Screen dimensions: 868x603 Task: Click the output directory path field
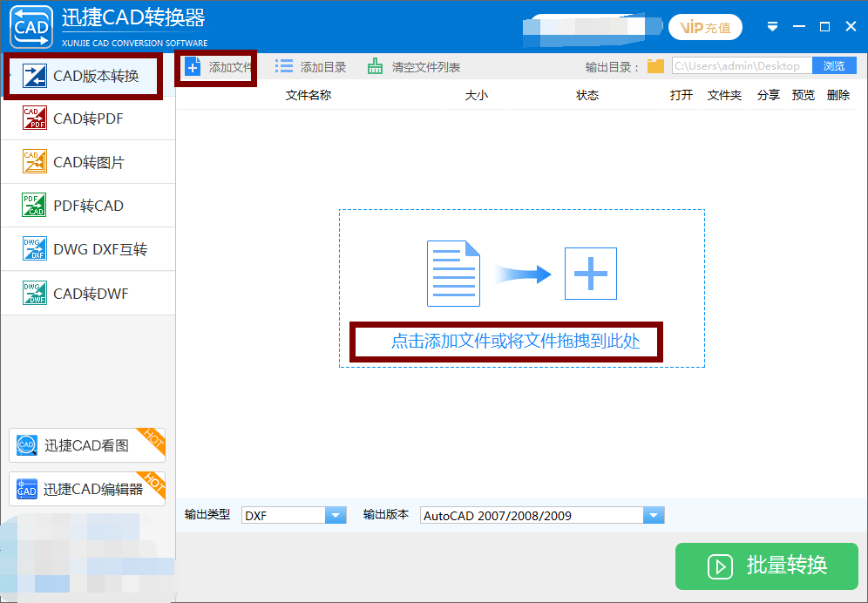click(x=741, y=66)
